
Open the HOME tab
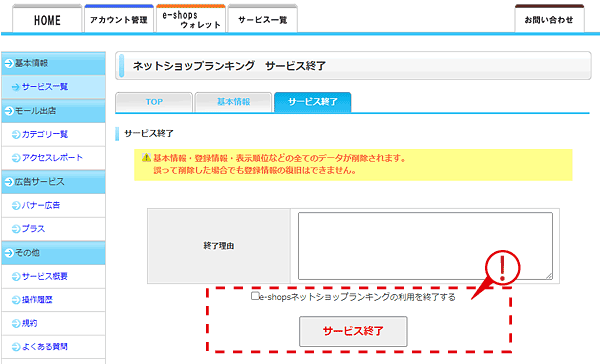[47, 19]
